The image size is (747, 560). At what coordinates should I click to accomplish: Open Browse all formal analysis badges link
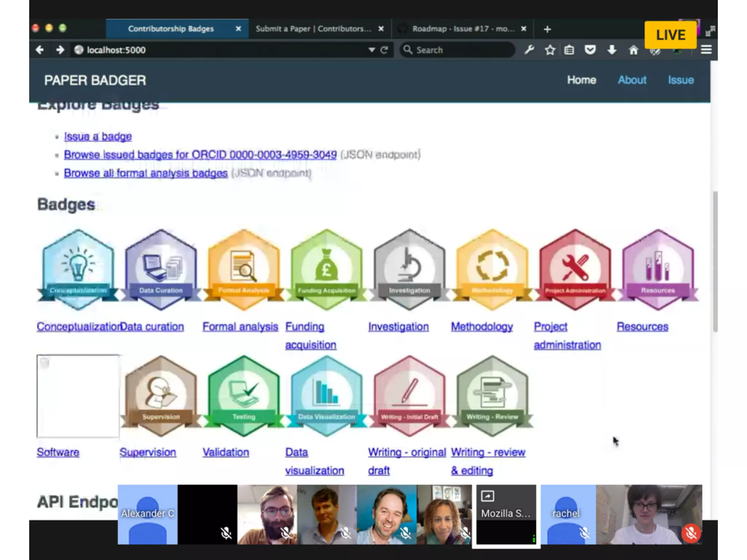146,173
